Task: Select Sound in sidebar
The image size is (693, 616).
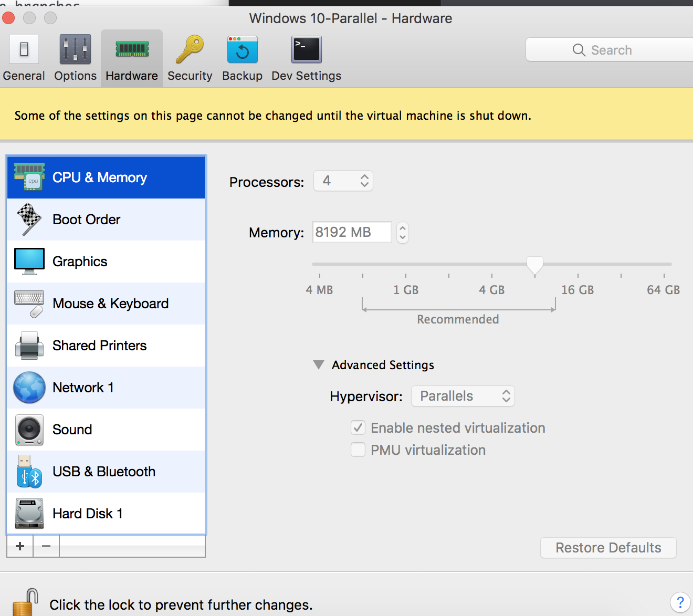Action: pos(106,430)
